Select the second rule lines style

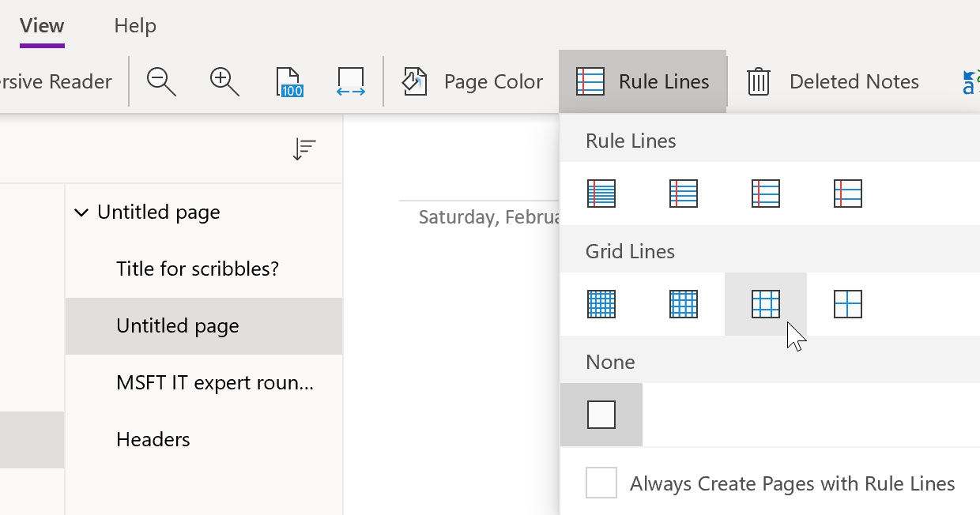[684, 194]
